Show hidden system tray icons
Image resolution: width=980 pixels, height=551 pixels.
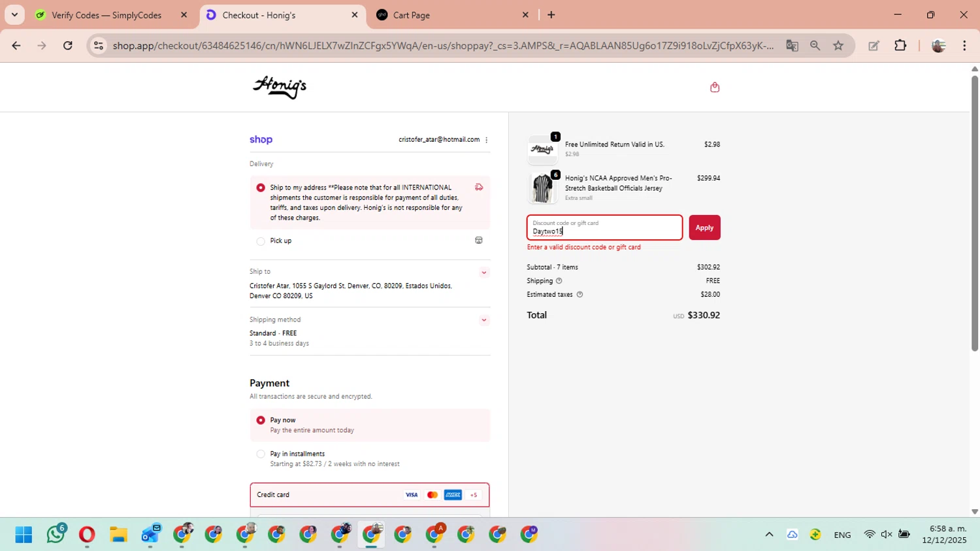click(769, 535)
